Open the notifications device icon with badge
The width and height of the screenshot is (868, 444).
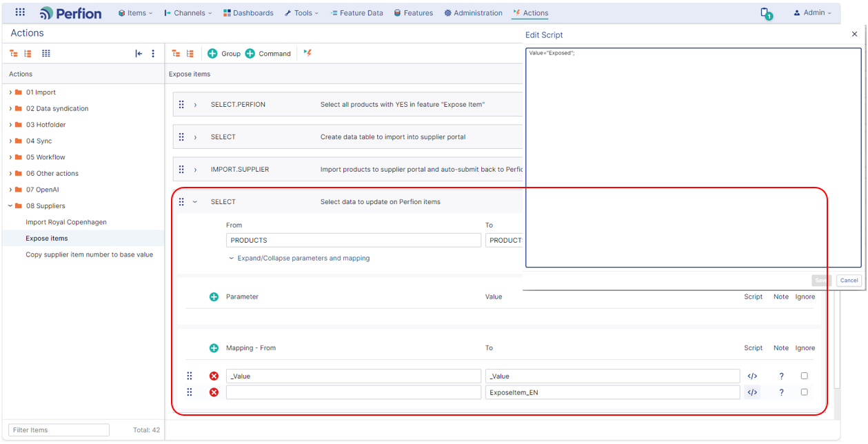[765, 13]
